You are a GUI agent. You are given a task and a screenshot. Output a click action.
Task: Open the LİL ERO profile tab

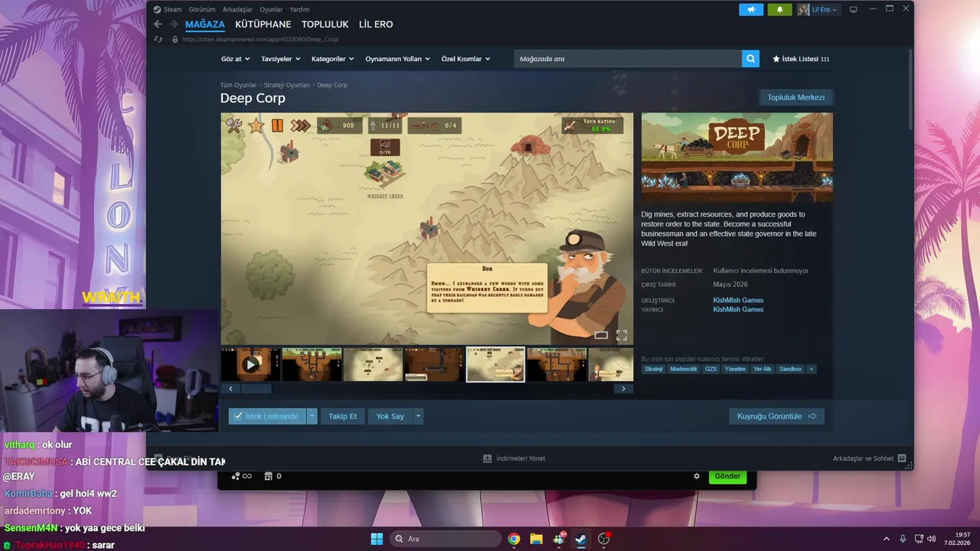click(x=376, y=24)
